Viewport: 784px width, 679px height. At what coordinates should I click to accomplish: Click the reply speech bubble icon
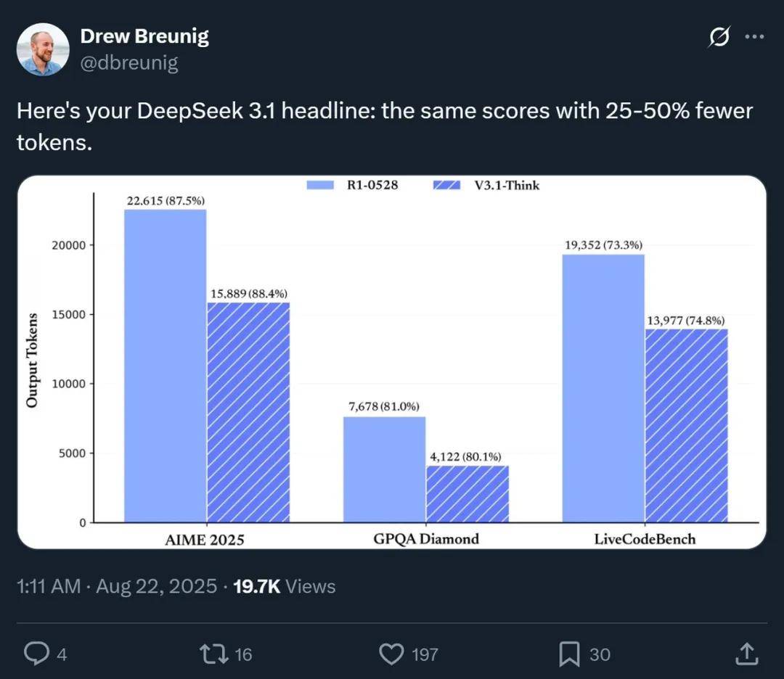37,654
